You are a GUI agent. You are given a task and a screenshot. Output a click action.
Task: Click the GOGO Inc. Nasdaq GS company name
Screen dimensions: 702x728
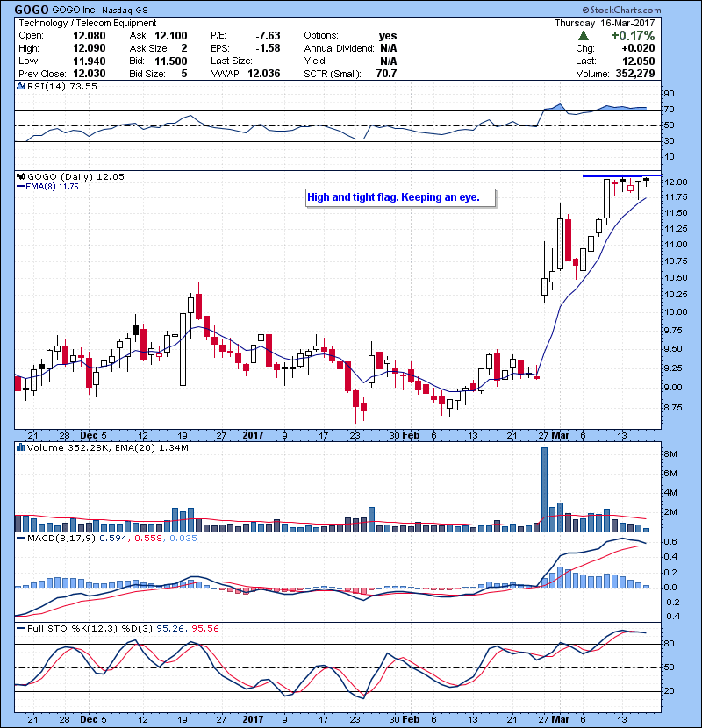click(x=99, y=11)
